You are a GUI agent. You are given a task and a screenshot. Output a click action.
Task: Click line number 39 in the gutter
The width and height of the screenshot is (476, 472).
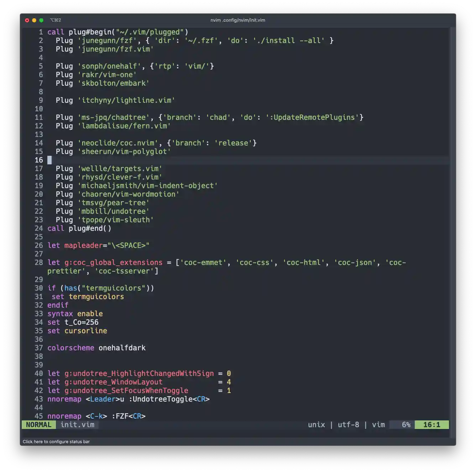tap(39, 365)
